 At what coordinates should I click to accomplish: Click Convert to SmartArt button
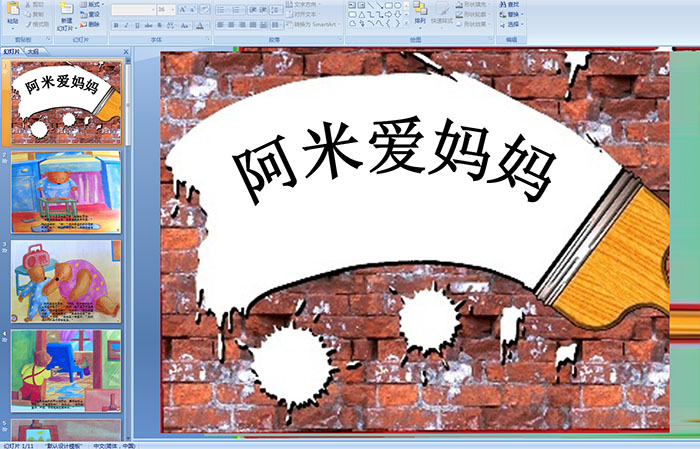click(x=313, y=24)
